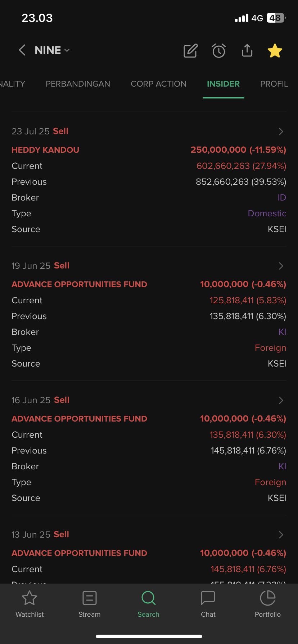This screenshot has height=644, width=298.
Task: Expand the 16 Jun 25 Sell entry
Action: [x=281, y=400]
